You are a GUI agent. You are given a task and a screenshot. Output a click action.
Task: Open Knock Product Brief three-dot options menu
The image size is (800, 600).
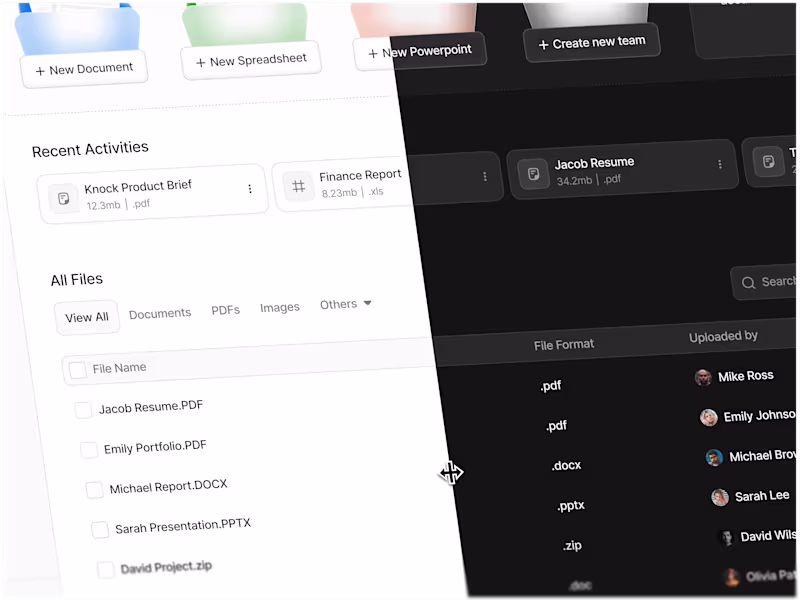tap(250, 189)
